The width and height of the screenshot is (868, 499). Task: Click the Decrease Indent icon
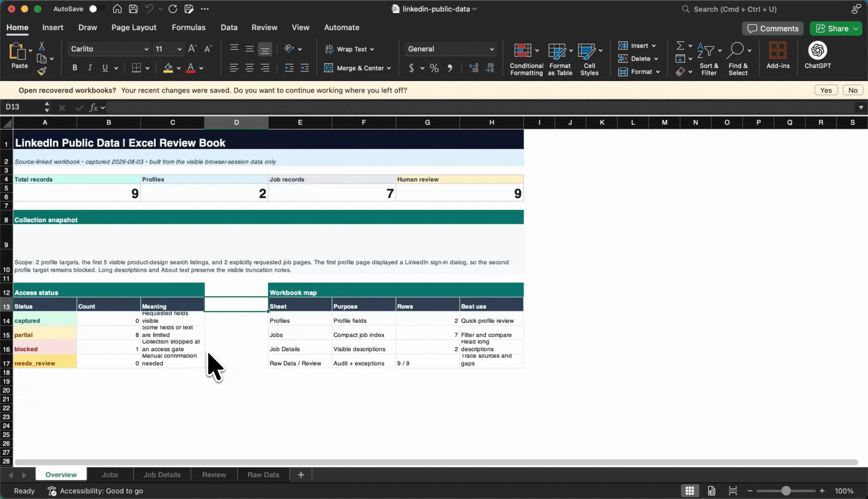tap(289, 68)
